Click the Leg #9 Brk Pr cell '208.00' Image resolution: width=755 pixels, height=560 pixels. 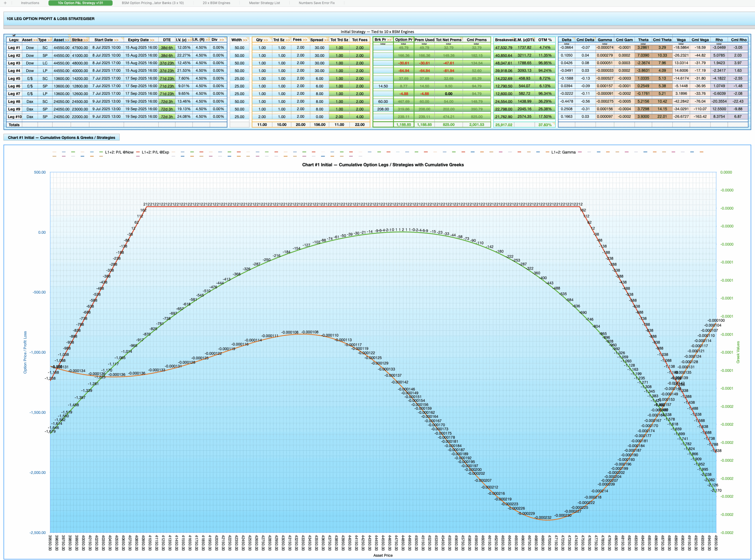tap(383, 109)
